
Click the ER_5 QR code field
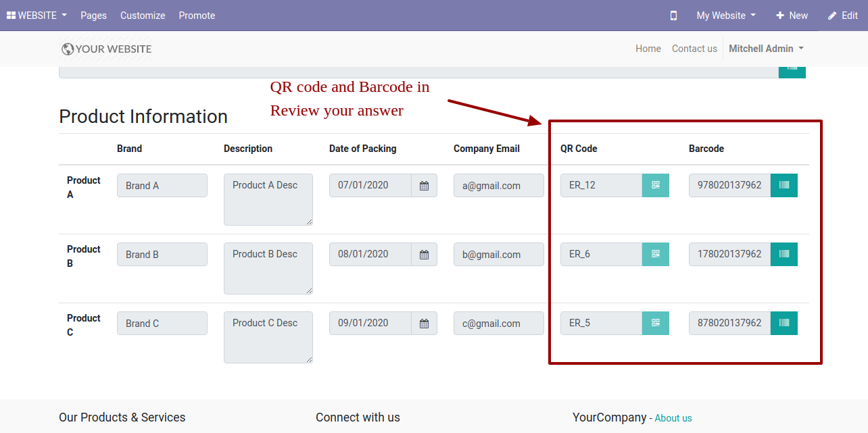(601, 323)
